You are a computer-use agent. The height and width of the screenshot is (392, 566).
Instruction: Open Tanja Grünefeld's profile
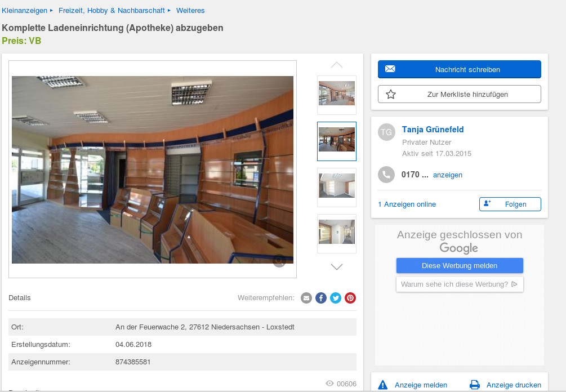click(433, 130)
